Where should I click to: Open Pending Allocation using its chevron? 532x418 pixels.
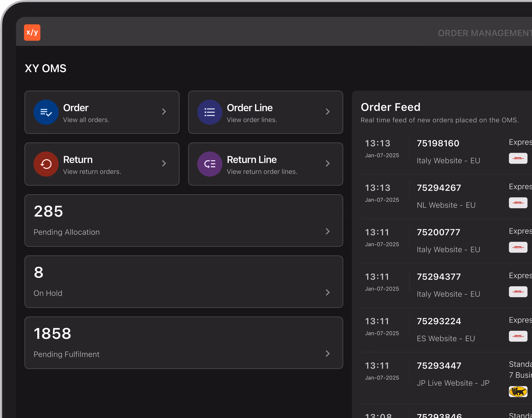pyautogui.click(x=328, y=232)
